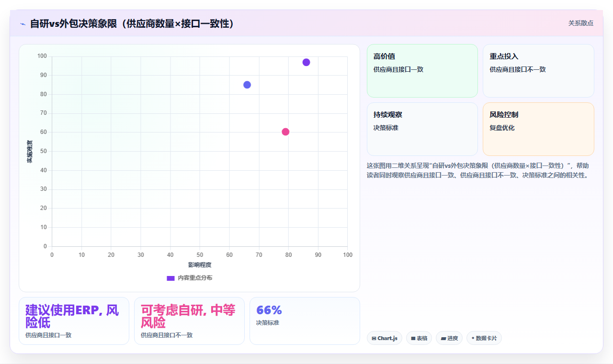613x364 pixels.
Task: Click 决策标准 text in 持续观察 card
Action: (386, 128)
